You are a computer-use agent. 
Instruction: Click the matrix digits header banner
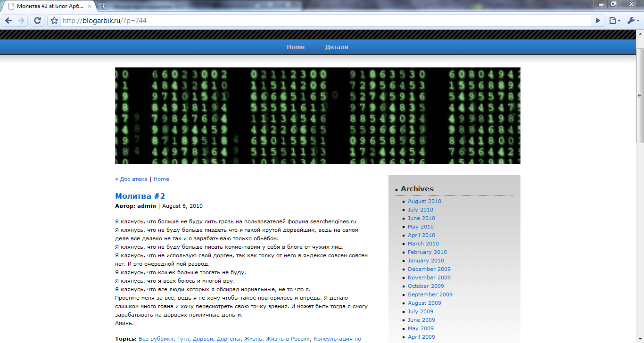(318, 115)
